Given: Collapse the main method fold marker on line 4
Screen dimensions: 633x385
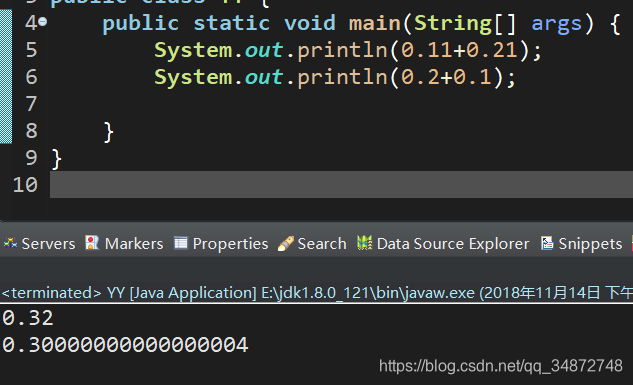Looking at the screenshot, I should coord(43,22).
